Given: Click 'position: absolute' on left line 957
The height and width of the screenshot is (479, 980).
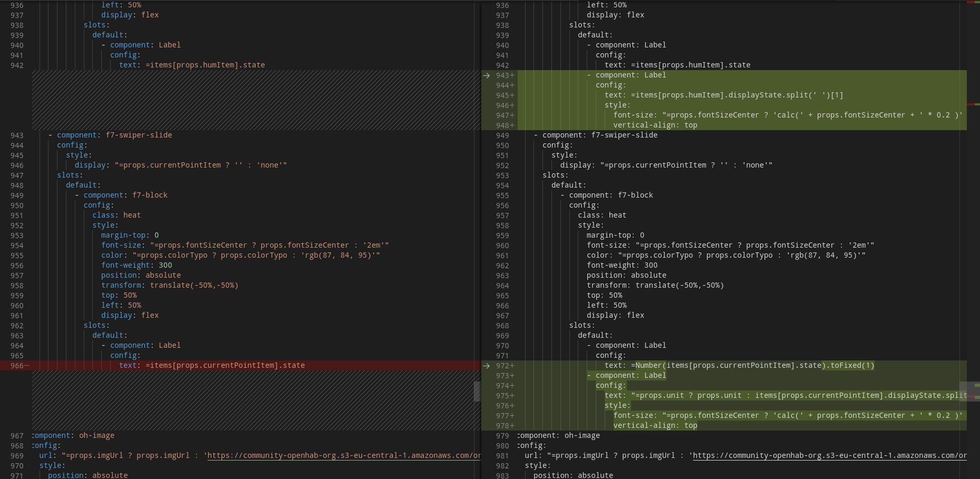Looking at the screenshot, I should (x=141, y=276).
